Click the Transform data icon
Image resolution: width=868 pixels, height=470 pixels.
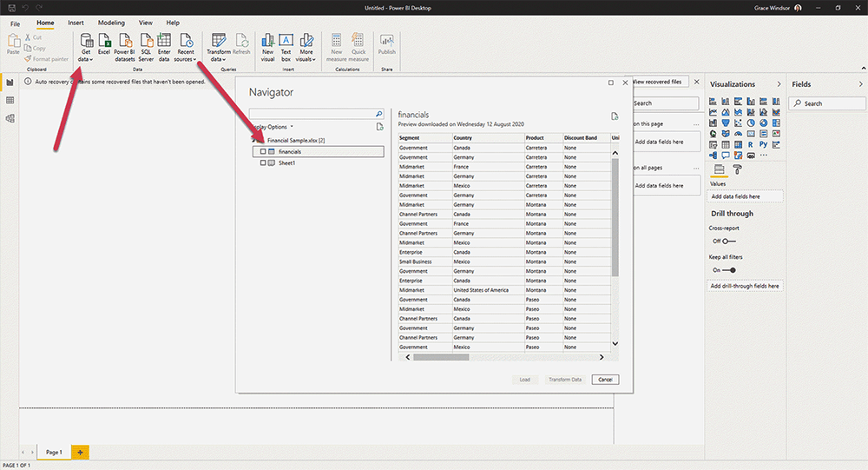point(219,42)
